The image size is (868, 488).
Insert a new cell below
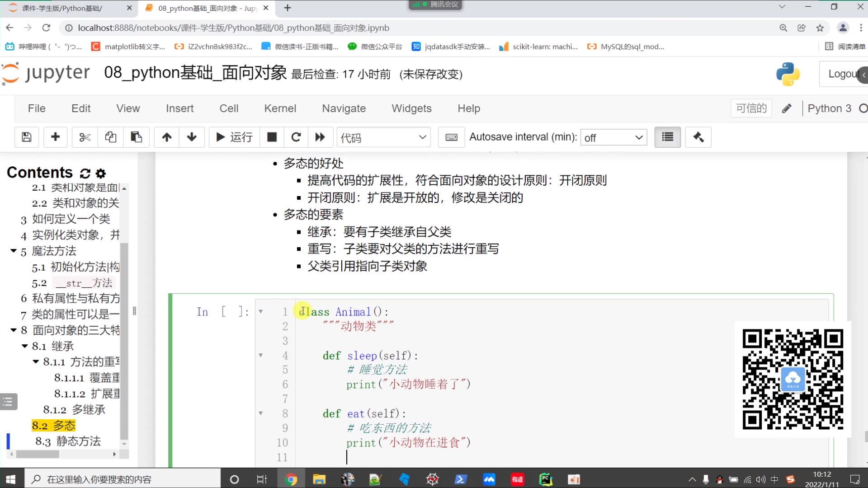pos(55,137)
